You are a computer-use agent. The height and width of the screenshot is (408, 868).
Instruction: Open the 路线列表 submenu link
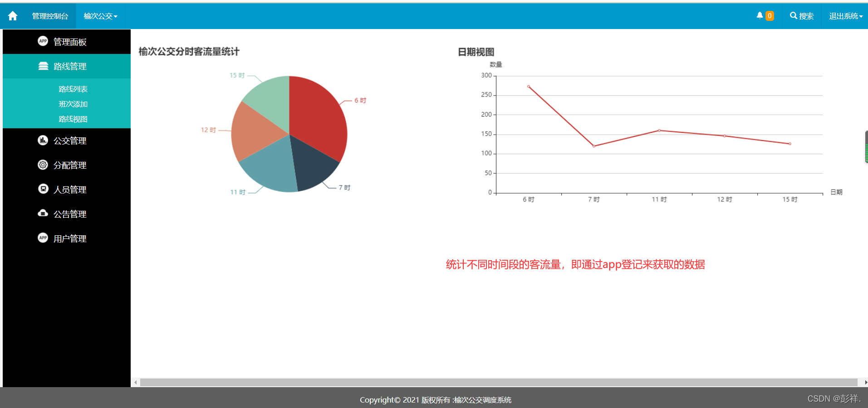73,89
